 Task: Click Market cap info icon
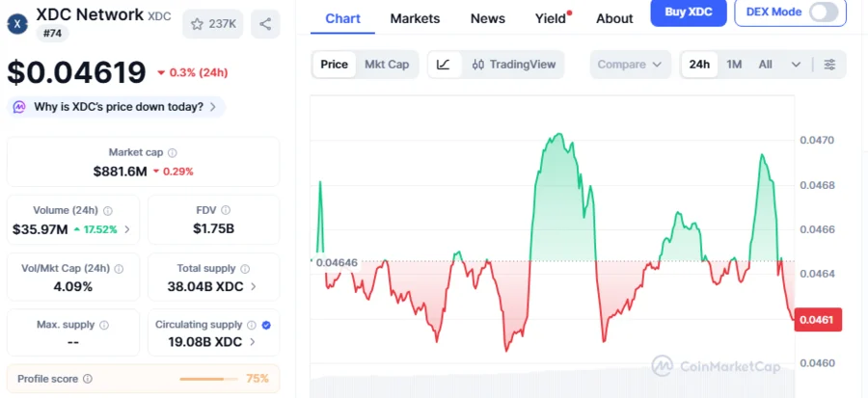173,152
